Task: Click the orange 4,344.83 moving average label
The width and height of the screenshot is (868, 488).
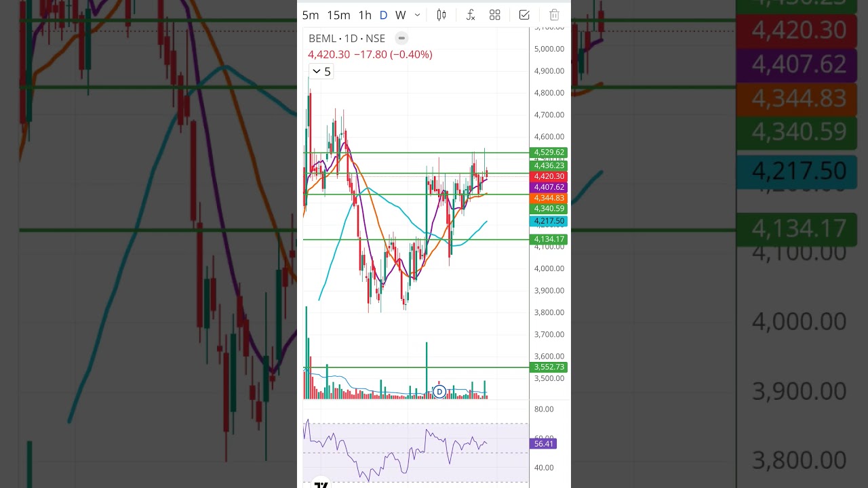Action: [549, 198]
